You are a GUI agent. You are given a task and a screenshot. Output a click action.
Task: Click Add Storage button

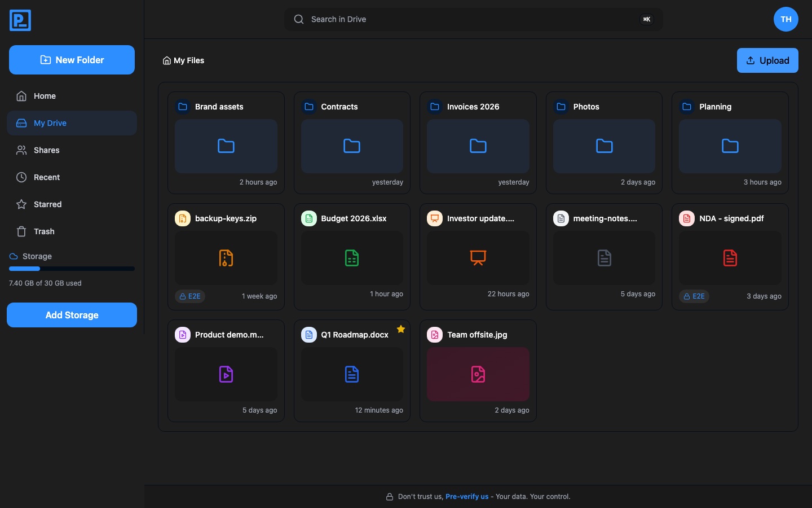click(72, 315)
